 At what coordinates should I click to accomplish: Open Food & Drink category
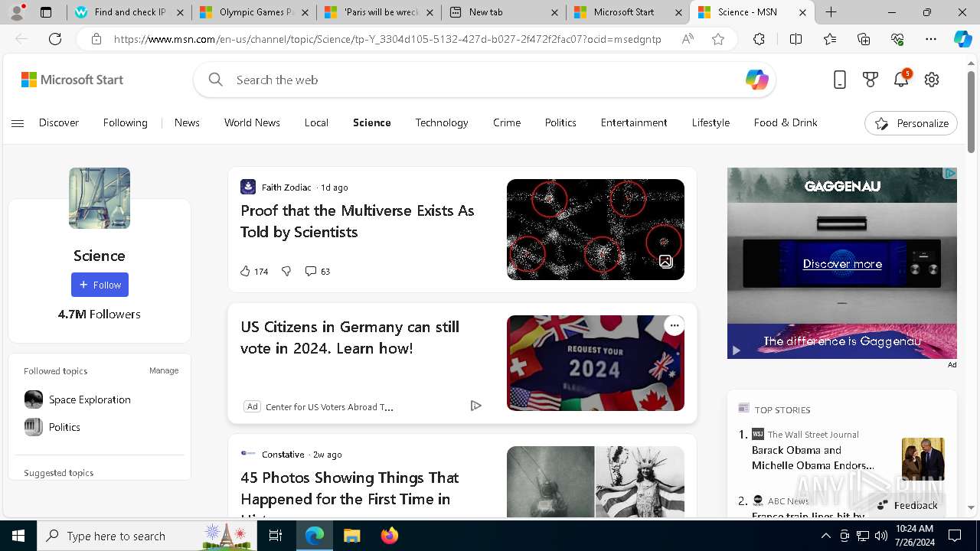pyautogui.click(x=786, y=122)
